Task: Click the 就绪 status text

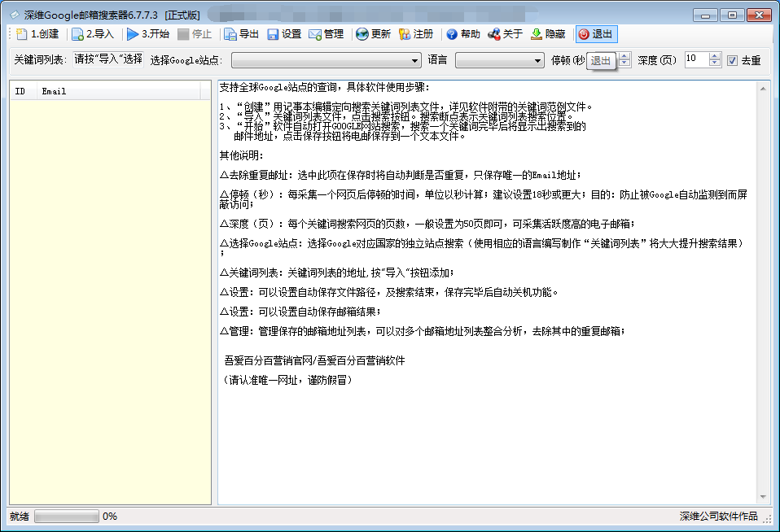Action: [x=20, y=517]
